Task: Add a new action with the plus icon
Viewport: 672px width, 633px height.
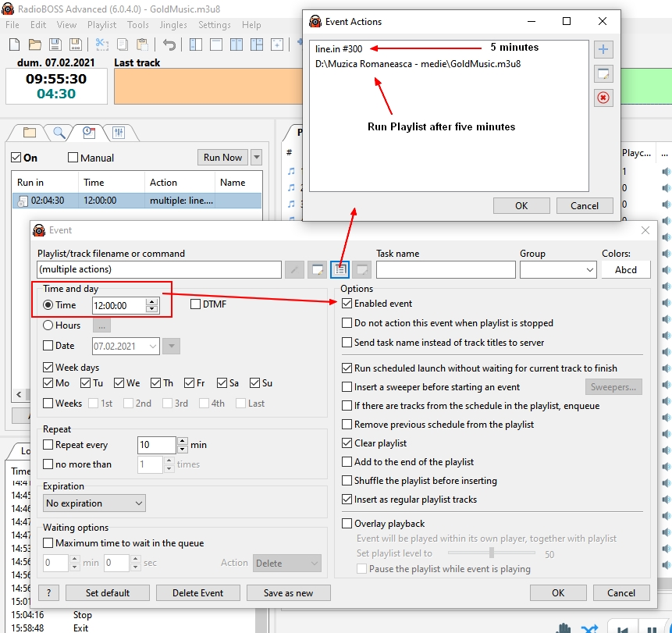Action: point(603,49)
